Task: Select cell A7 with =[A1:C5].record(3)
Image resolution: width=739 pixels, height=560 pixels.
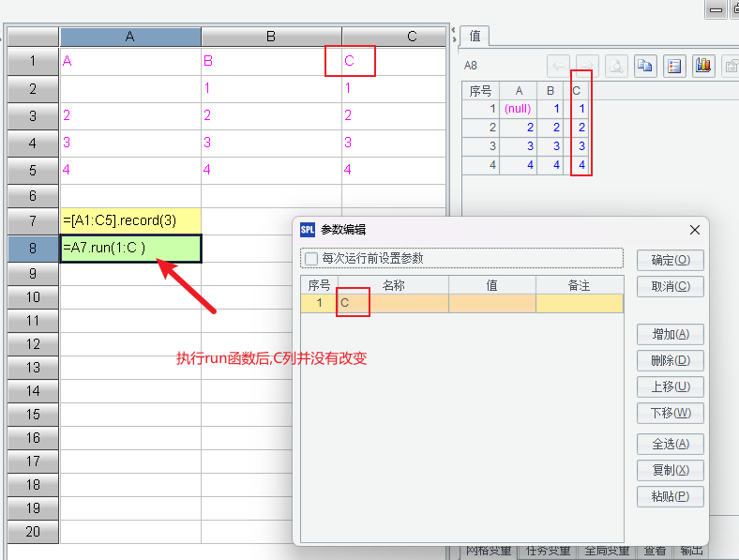Action: tap(130, 220)
